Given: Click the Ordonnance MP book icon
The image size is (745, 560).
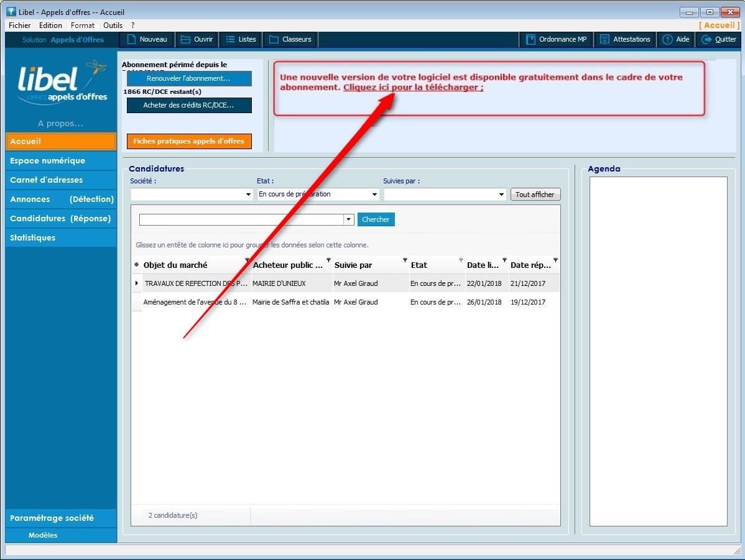Looking at the screenshot, I should (x=530, y=39).
